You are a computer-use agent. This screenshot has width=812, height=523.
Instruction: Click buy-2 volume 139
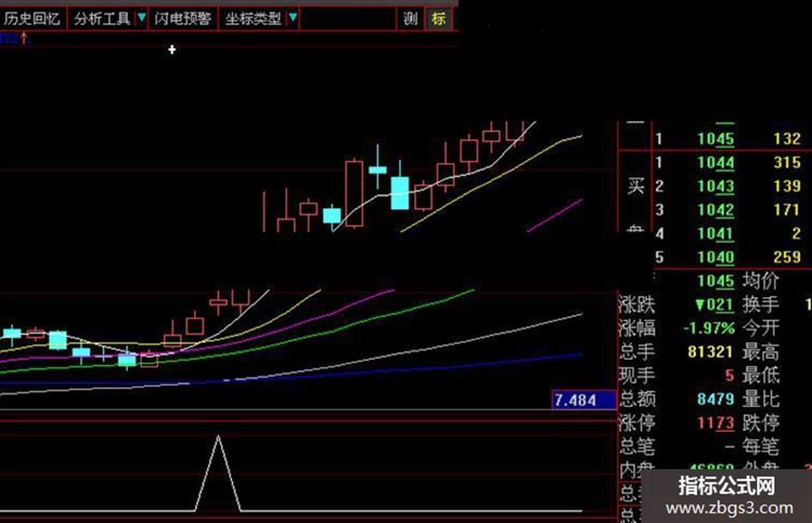point(787,185)
